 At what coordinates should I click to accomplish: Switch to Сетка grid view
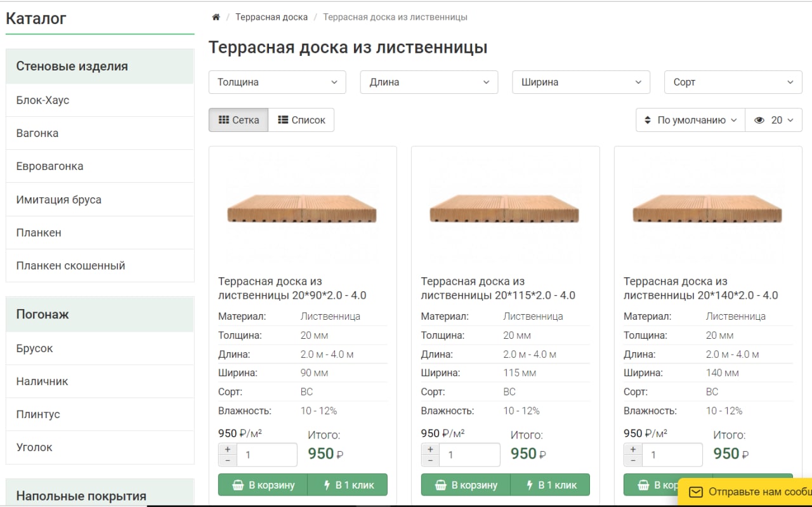[x=239, y=120]
